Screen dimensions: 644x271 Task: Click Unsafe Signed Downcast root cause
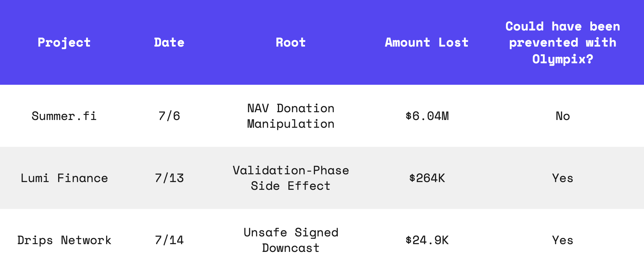(x=291, y=240)
